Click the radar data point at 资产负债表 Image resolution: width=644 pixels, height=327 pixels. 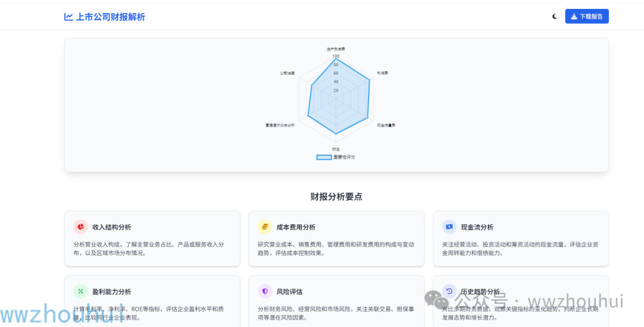[x=336, y=59]
